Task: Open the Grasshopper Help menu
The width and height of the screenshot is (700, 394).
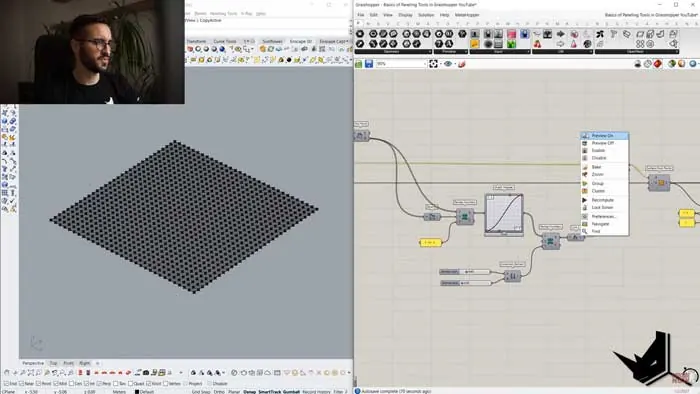Action: (x=444, y=15)
